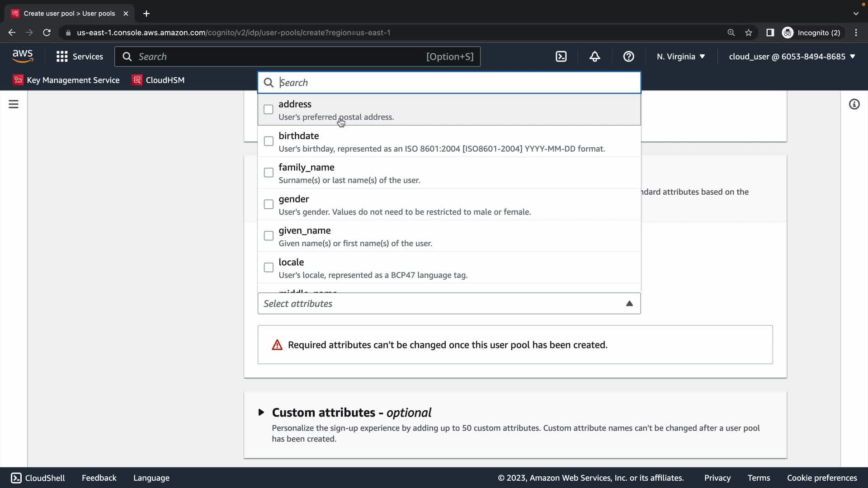The width and height of the screenshot is (868, 488).
Task: Check the birthdate attribute checkbox
Action: click(269, 141)
